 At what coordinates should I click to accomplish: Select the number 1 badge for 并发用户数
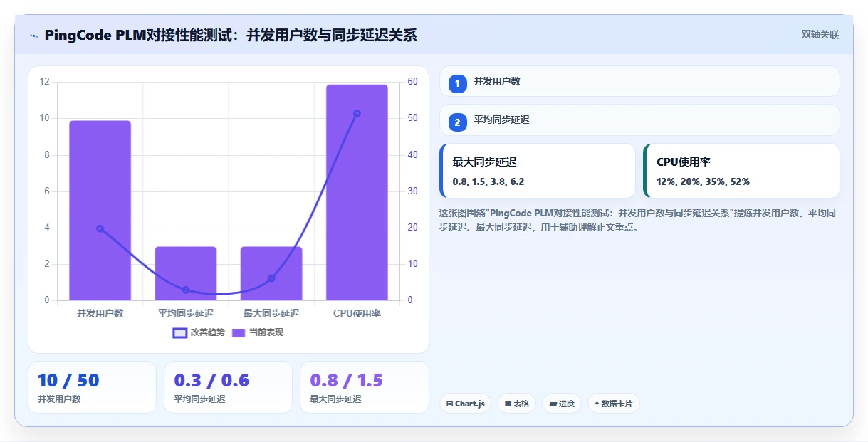tap(457, 83)
